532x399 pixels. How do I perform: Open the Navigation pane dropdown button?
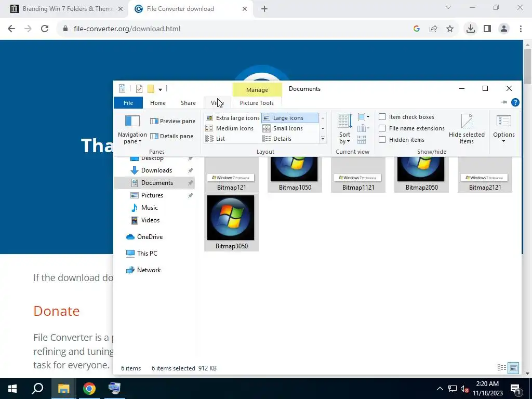pyautogui.click(x=132, y=129)
